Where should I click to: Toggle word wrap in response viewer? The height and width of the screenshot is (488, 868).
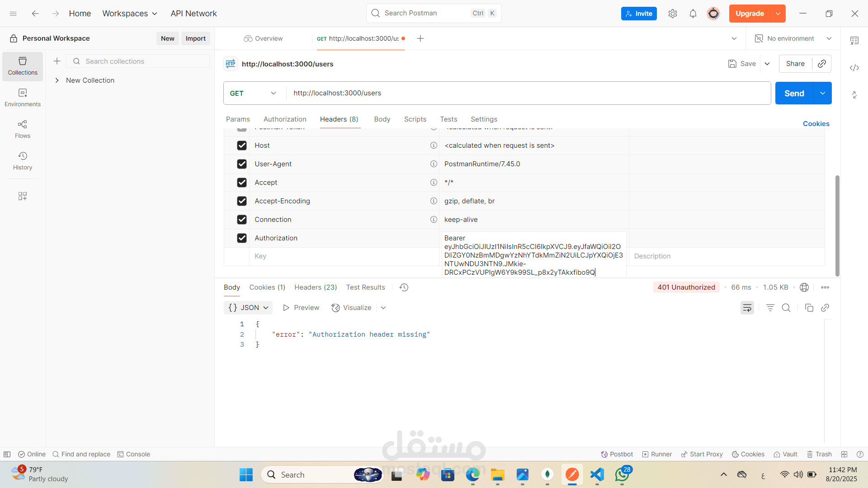pyautogui.click(x=747, y=308)
